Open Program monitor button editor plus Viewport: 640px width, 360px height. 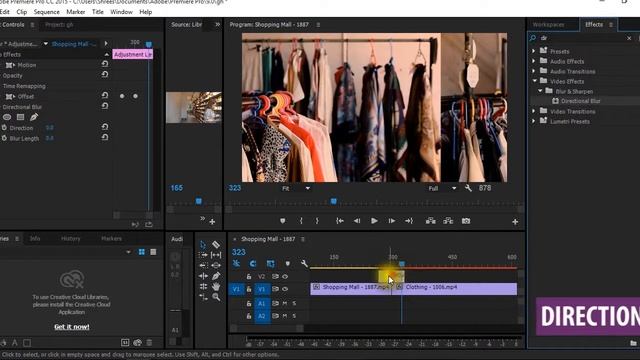(x=515, y=222)
